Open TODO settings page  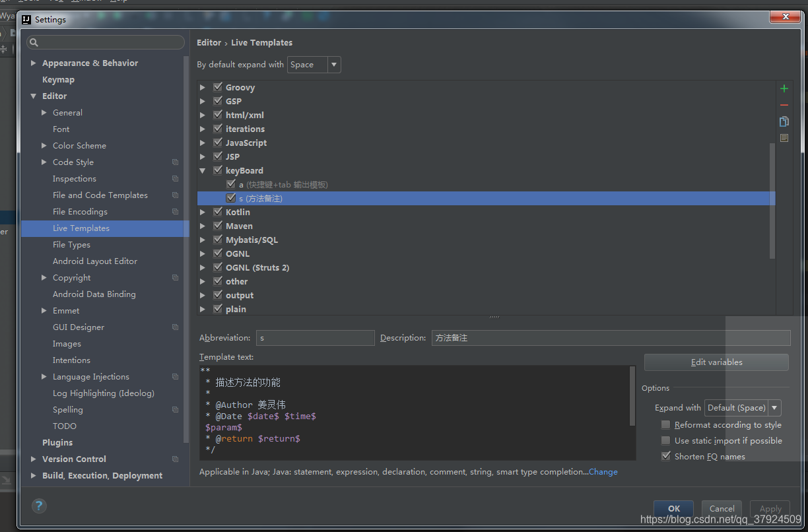(x=65, y=426)
